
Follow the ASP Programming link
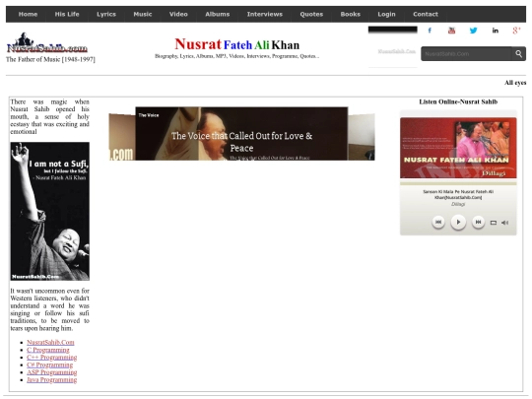click(52, 372)
